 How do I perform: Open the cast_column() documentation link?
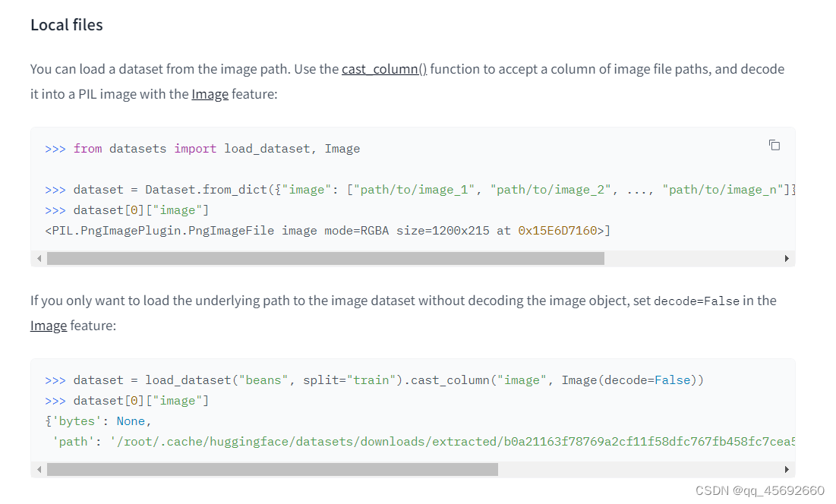click(384, 68)
